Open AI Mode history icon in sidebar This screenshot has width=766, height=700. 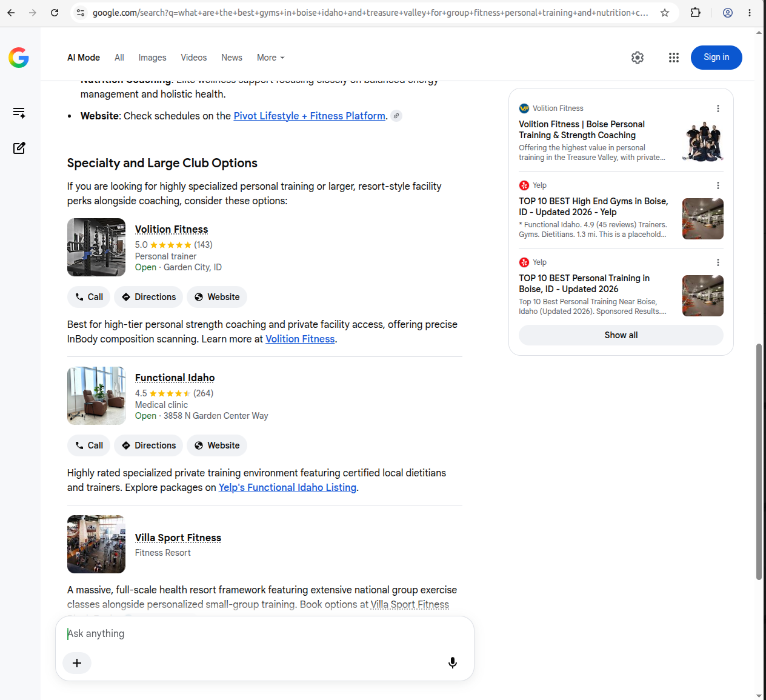point(19,113)
